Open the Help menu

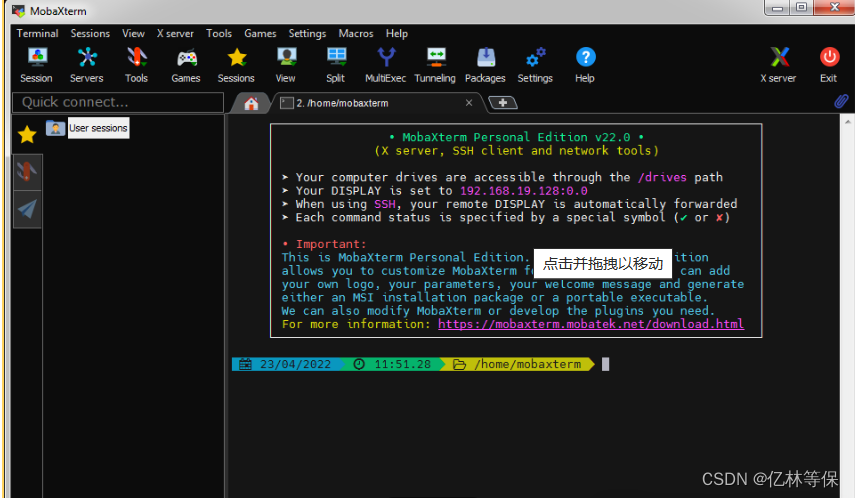pyautogui.click(x=397, y=33)
